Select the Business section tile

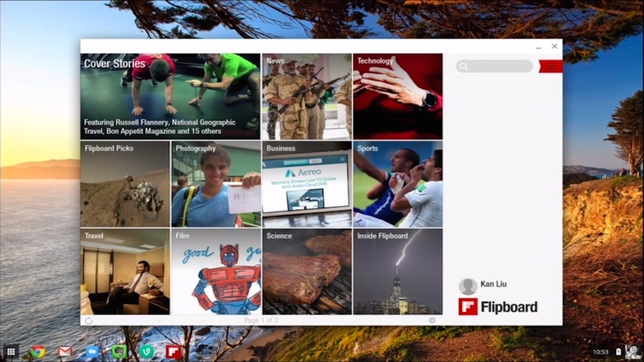coord(307,184)
